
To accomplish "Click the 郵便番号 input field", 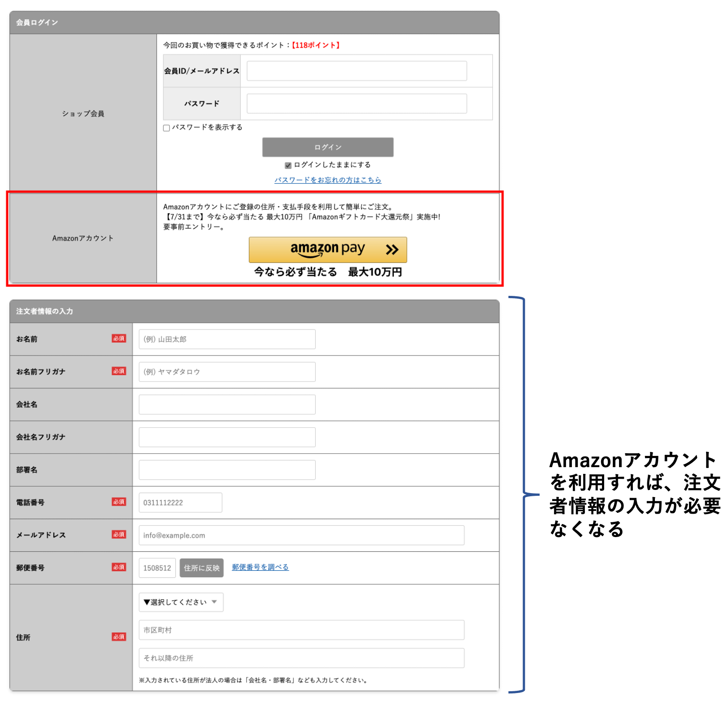I will point(157,568).
